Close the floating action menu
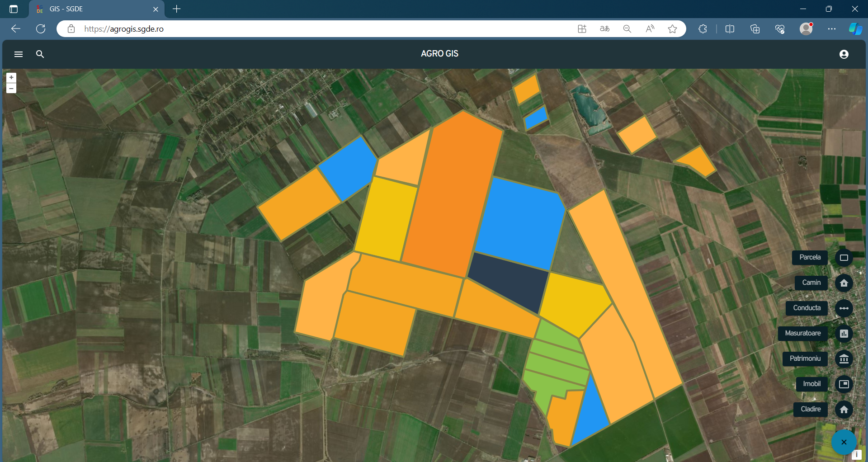Viewport: 868px width, 462px height. (x=844, y=442)
